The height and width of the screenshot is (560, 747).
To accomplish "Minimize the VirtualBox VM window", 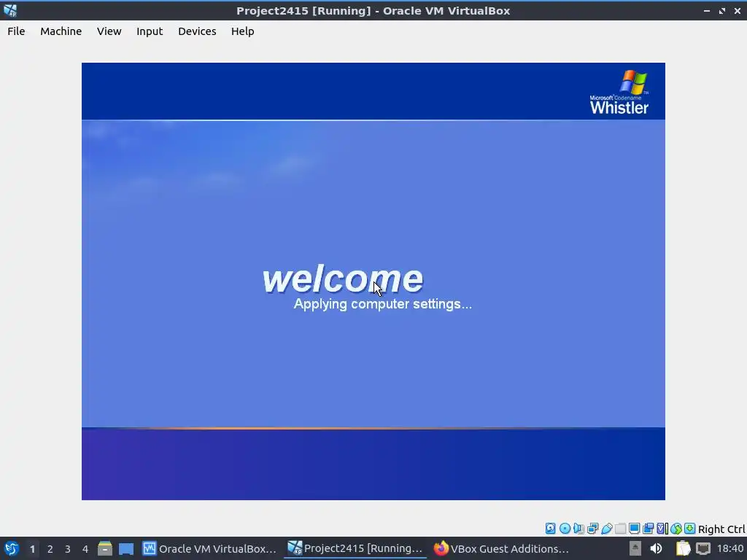I will pos(706,10).
